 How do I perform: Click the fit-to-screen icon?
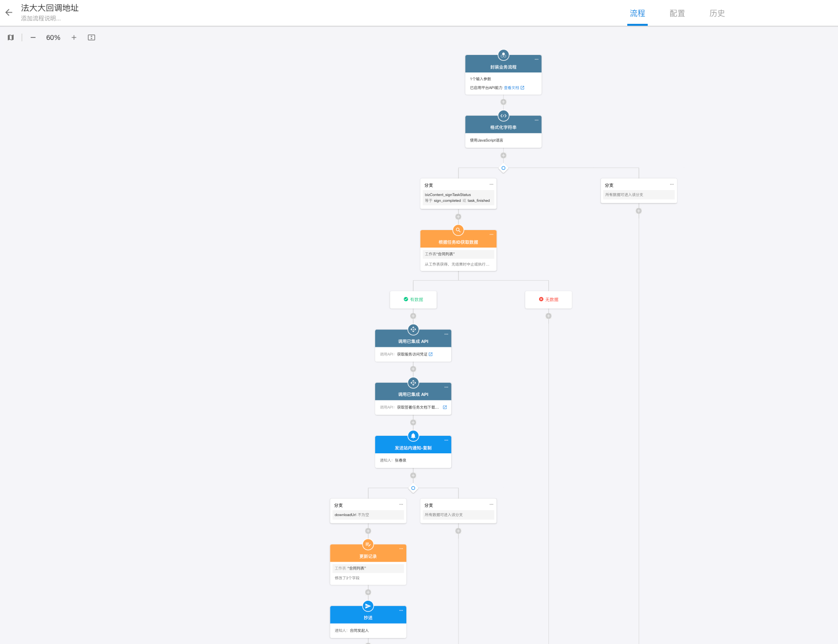click(x=91, y=37)
